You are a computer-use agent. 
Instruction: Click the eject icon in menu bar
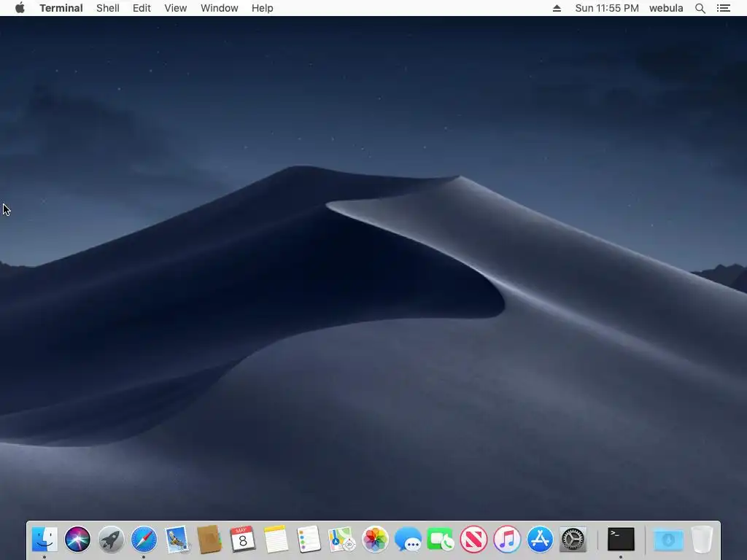pos(557,8)
